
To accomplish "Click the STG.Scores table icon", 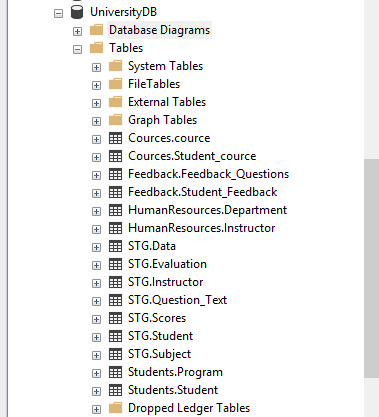I will (115, 318).
